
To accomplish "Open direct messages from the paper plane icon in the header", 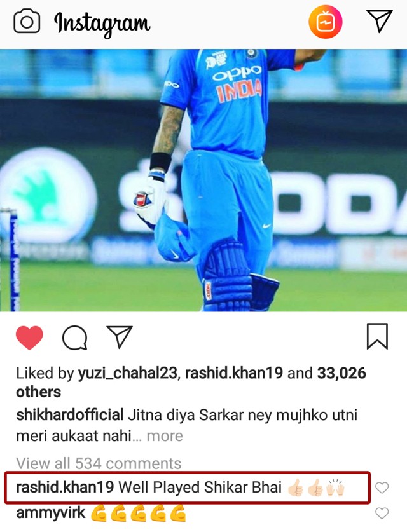I will (x=379, y=21).
